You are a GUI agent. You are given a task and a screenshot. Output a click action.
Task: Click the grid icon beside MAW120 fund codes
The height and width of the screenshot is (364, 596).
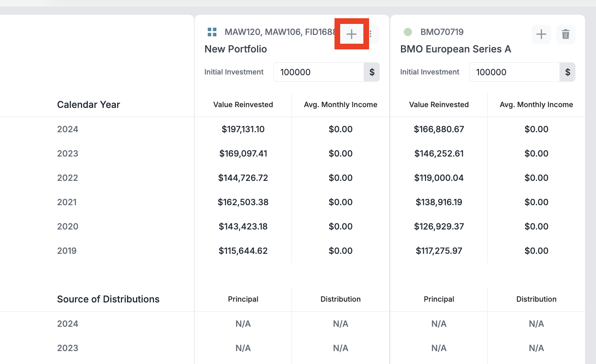coord(212,32)
